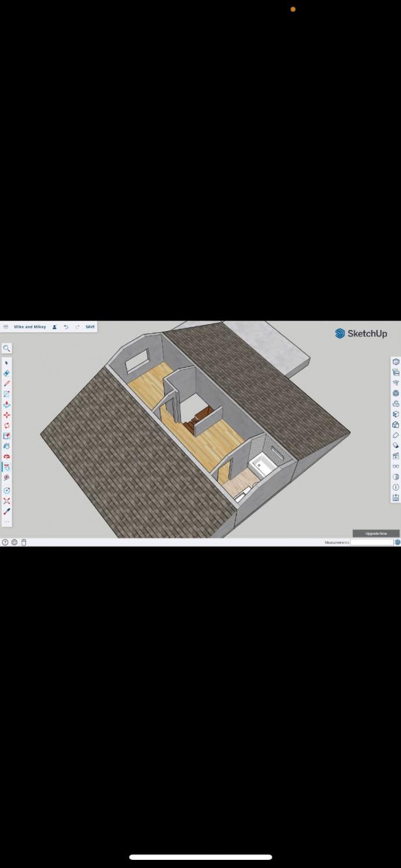Open the search magnifier tool
Viewport: 401px width, 868px height.
(x=6, y=348)
